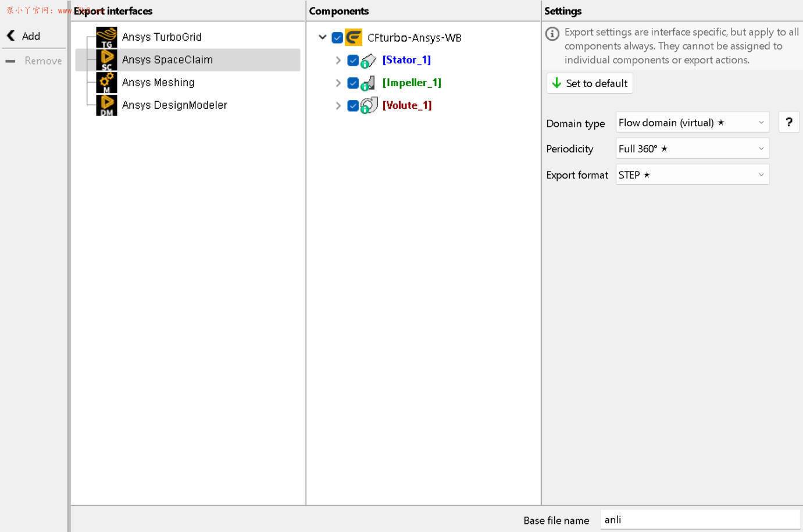Click the Ansys SpaceClaim icon
The width and height of the screenshot is (803, 532).
[106, 60]
